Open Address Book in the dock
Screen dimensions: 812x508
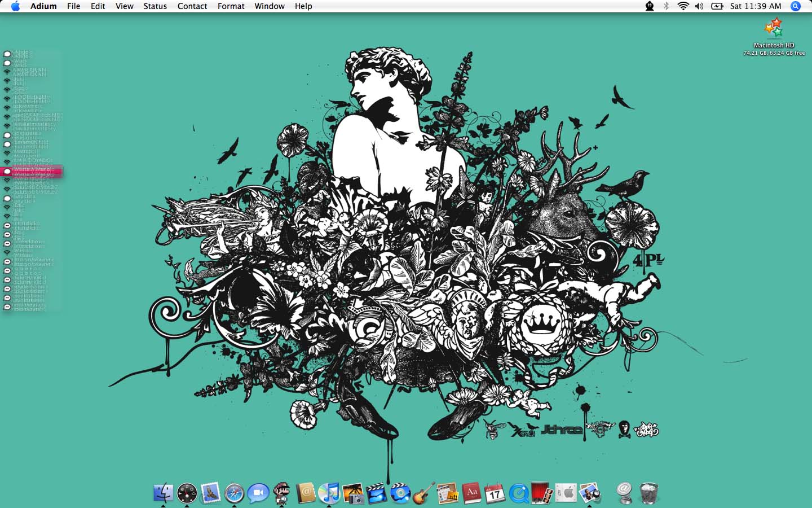[306, 493]
